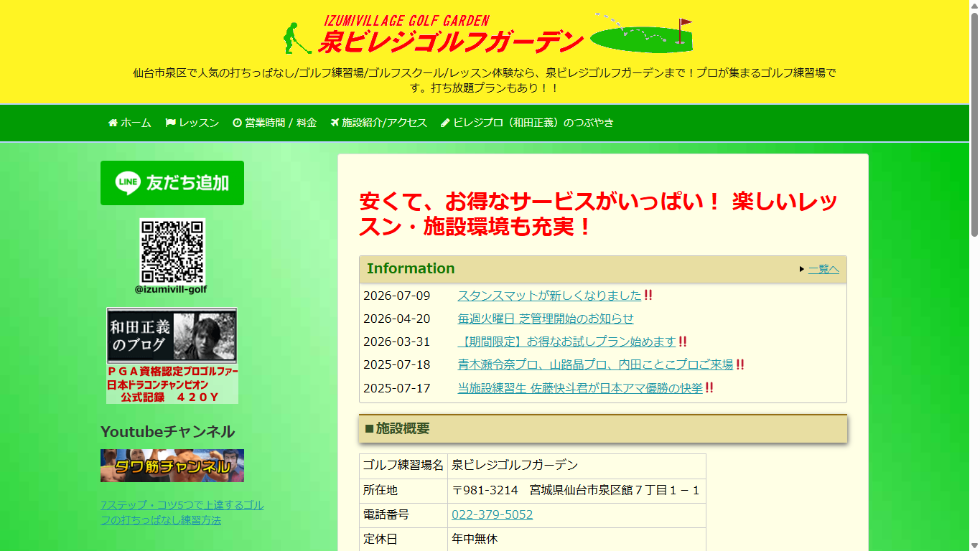980x551 pixels.
Task: Click the 所在地 table cell
Action: coord(403,491)
